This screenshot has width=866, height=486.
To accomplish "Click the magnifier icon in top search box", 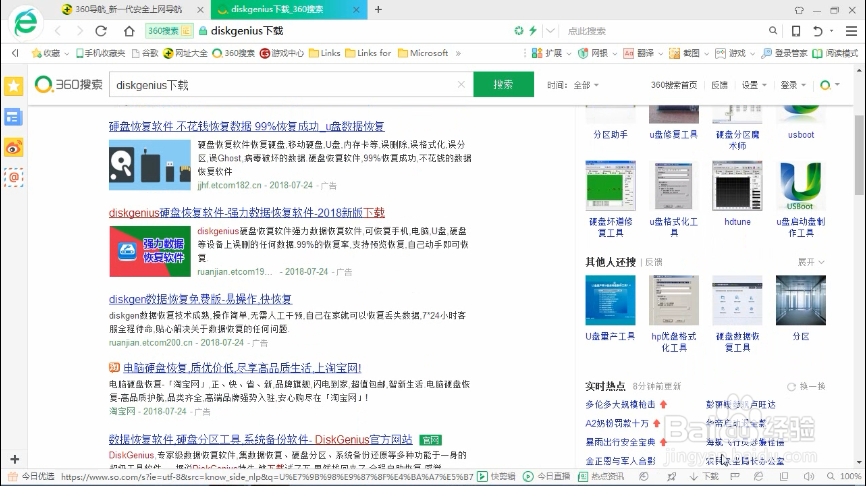I will 773,31.
